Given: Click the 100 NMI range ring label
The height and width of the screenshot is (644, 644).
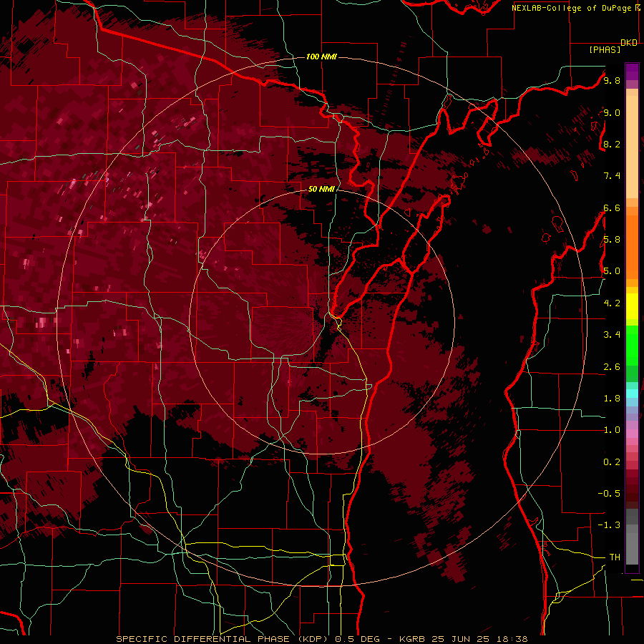Looking at the screenshot, I should click(x=321, y=57).
